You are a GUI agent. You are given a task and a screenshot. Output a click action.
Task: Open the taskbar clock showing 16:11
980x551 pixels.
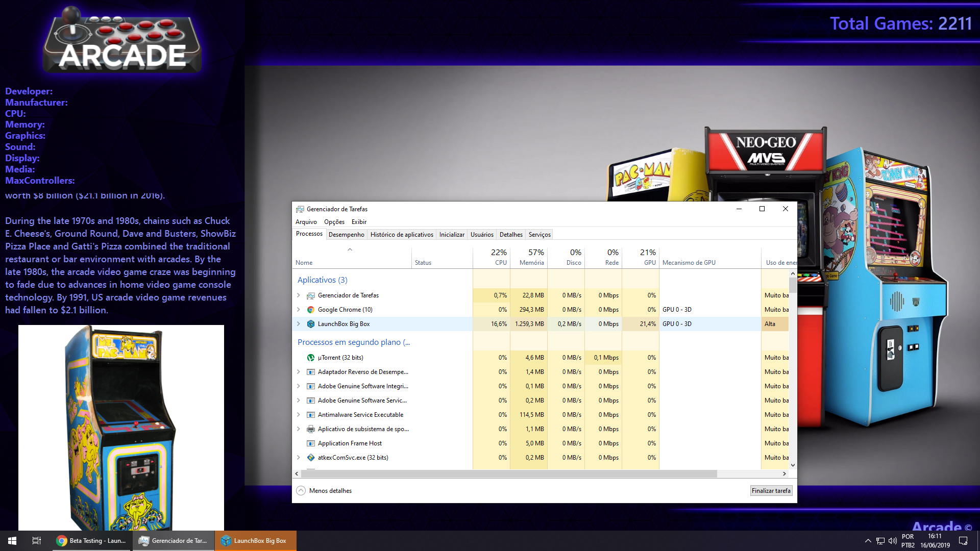pyautogui.click(x=935, y=541)
